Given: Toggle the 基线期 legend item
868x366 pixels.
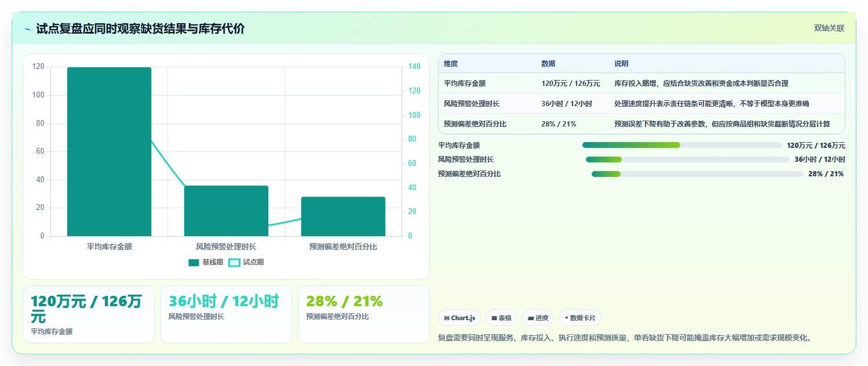Looking at the screenshot, I should (x=206, y=262).
